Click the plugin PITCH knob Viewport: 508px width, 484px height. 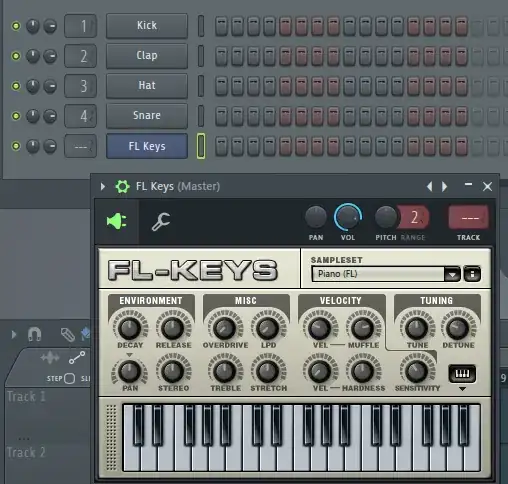tap(386, 217)
